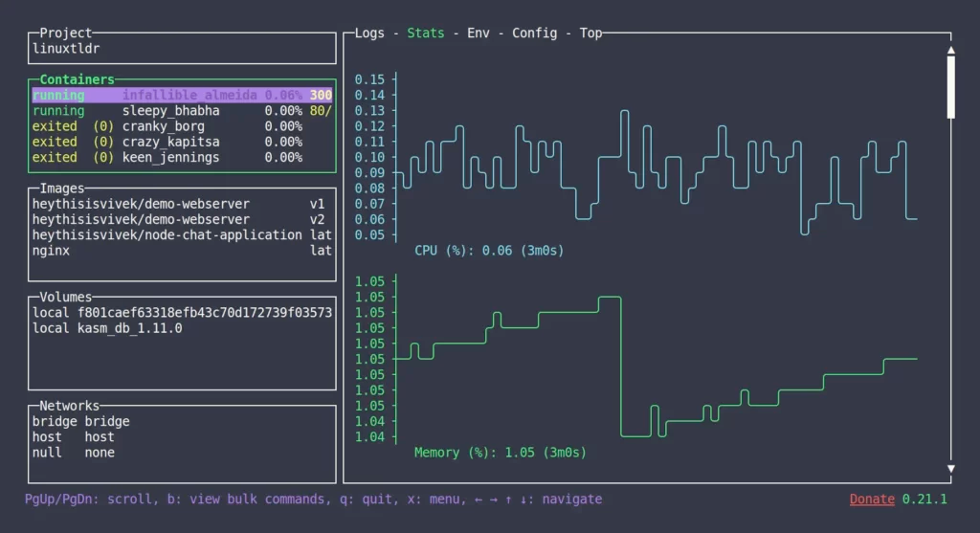The height and width of the screenshot is (533, 980).
Task: Switch to the Top tab
Action: pos(590,33)
